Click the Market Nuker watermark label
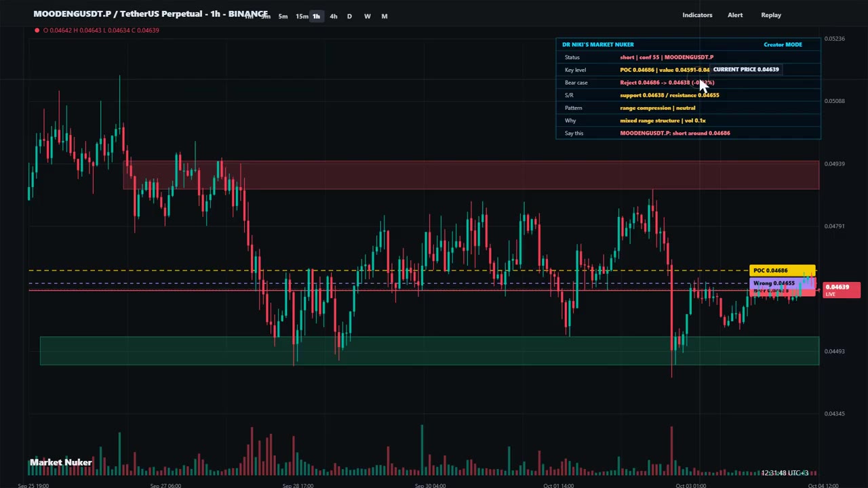Screen dimensions: 868x488 pos(60,462)
